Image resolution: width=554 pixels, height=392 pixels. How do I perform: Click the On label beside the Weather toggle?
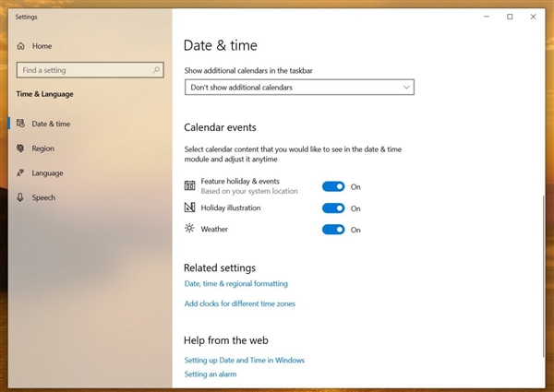pyautogui.click(x=355, y=230)
